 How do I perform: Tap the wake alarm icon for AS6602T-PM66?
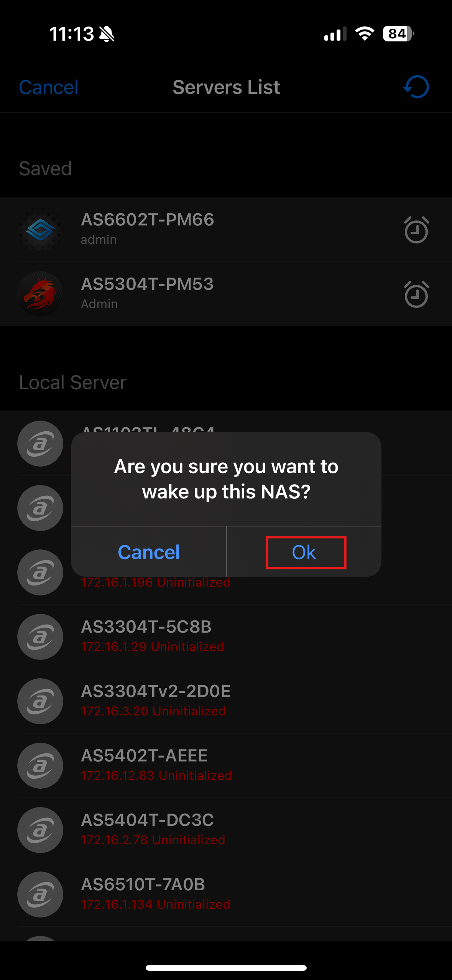[x=416, y=230]
